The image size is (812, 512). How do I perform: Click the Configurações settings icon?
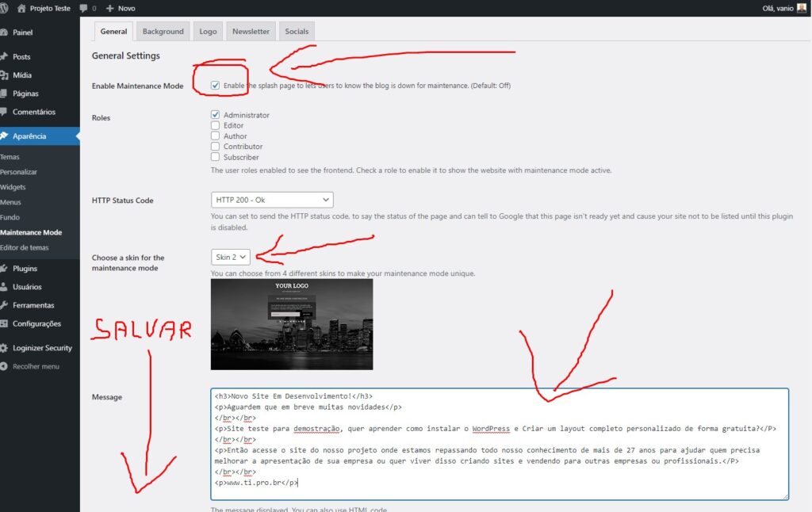click(4, 323)
